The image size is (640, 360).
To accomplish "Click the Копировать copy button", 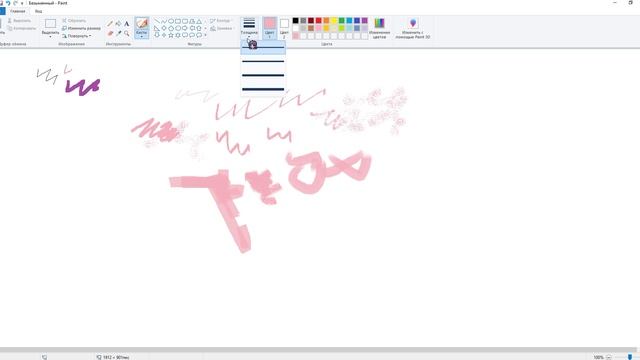I will [21, 28].
